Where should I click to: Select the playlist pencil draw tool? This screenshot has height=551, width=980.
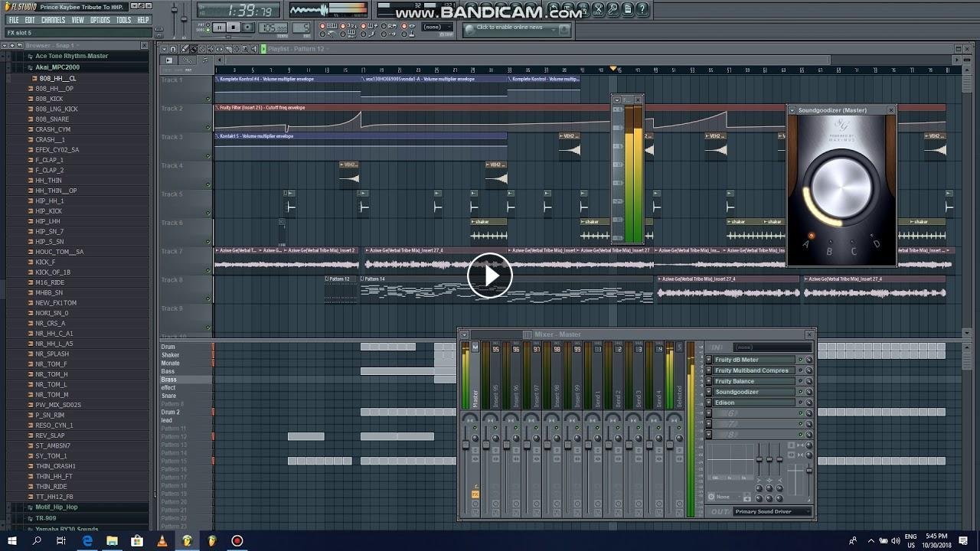[185, 49]
